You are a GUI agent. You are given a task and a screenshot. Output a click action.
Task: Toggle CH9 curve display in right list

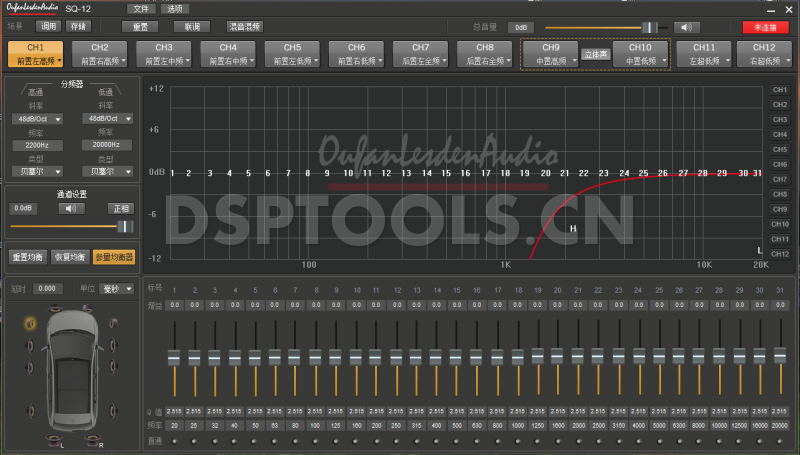click(x=780, y=209)
